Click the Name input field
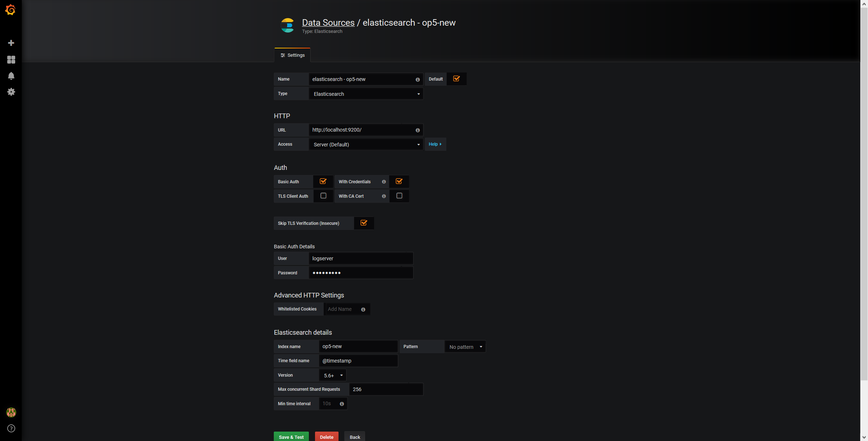This screenshot has height=441, width=868. 366,79
